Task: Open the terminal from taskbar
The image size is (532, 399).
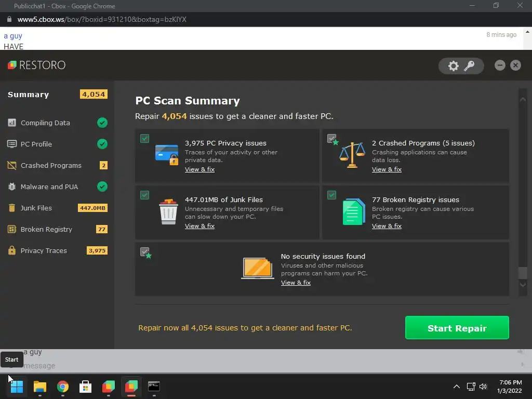Action: pyautogui.click(x=154, y=387)
